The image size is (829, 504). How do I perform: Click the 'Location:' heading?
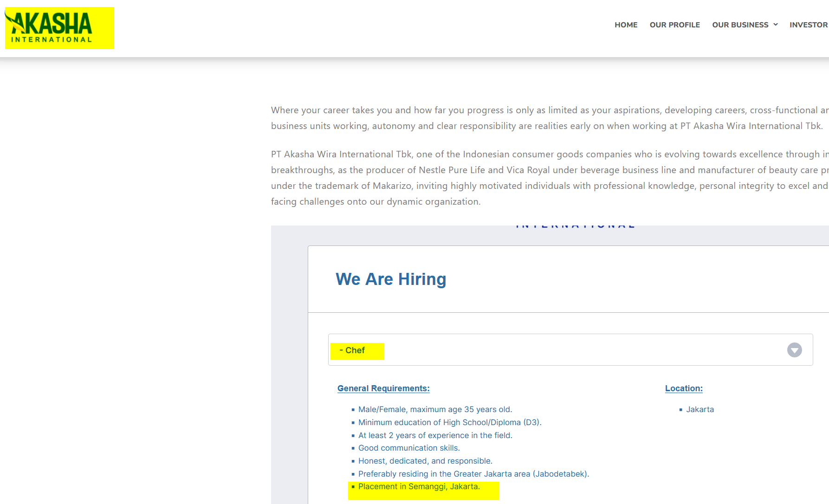[x=684, y=388]
